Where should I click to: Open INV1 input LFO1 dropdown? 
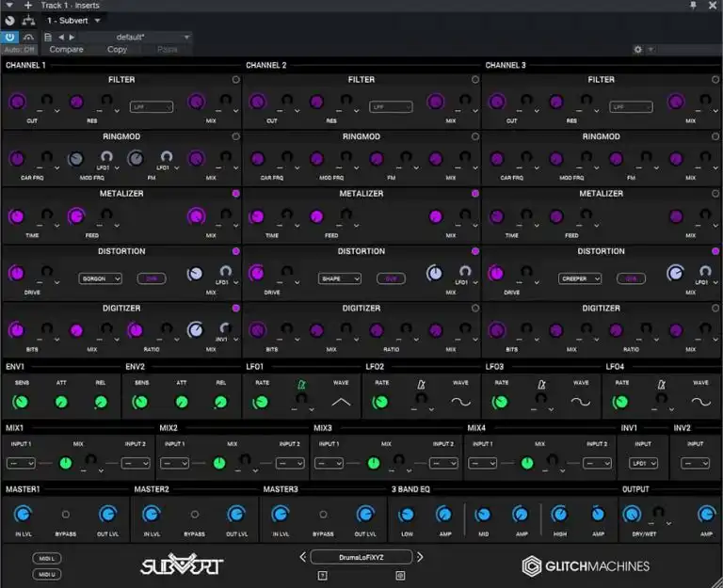pos(643,463)
